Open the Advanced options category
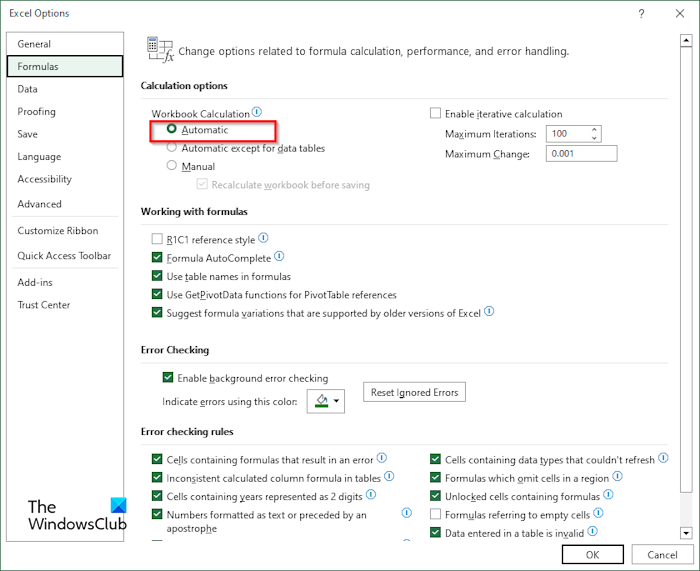The height and width of the screenshot is (571, 700). [x=39, y=204]
